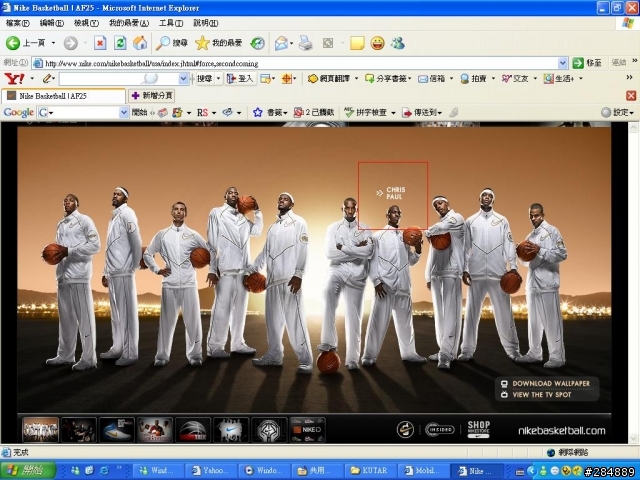Open the File menu
The image size is (640, 480).
(18, 23)
